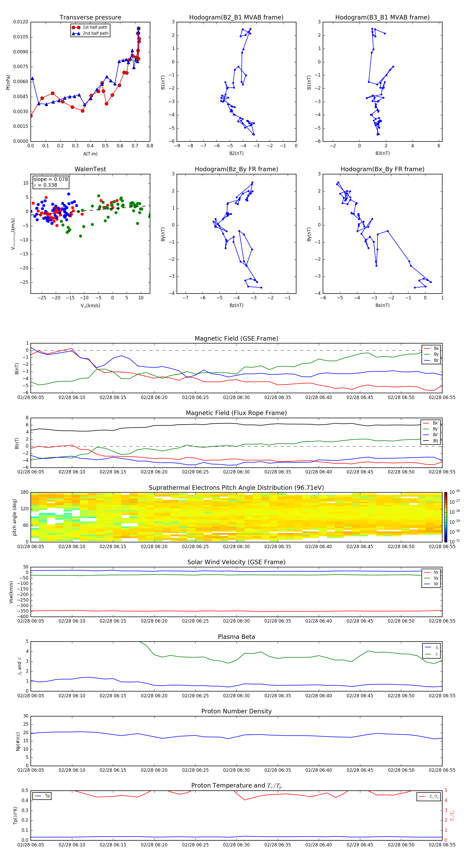Click the 'Proton Number Density' title
The width and height of the screenshot is (473, 868).
(236, 711)
